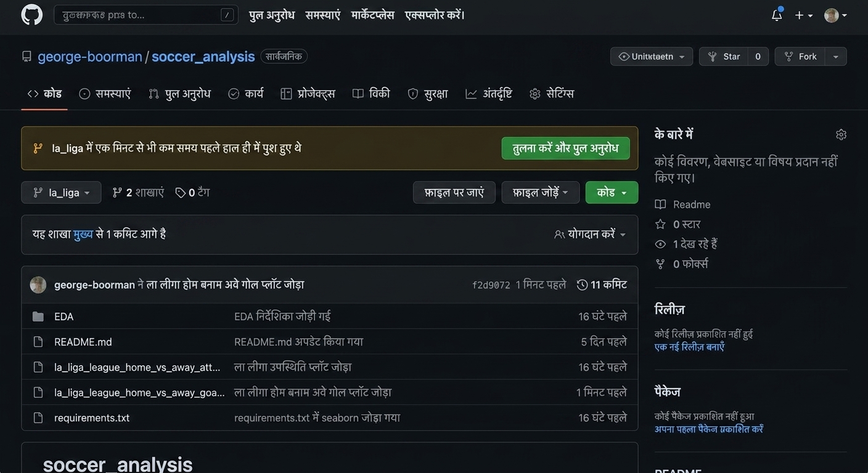Focus the top search field
This screenshot has height=473, width=868.
click(x=146, y=15)
